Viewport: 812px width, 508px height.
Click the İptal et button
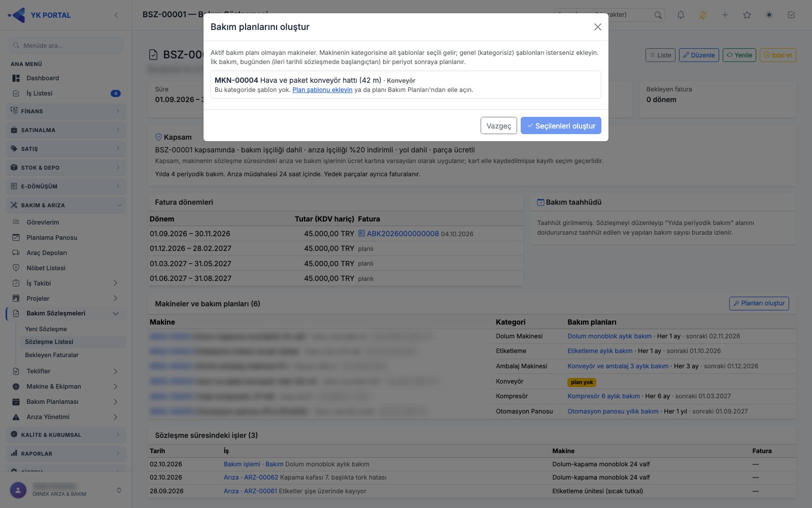777,55
